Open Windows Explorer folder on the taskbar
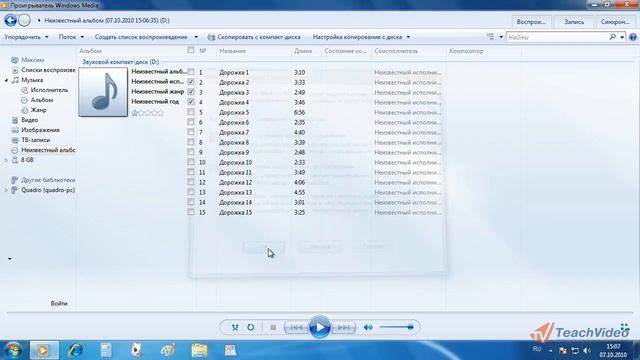This screenshot has height=360, width=640. coord(199,350)
